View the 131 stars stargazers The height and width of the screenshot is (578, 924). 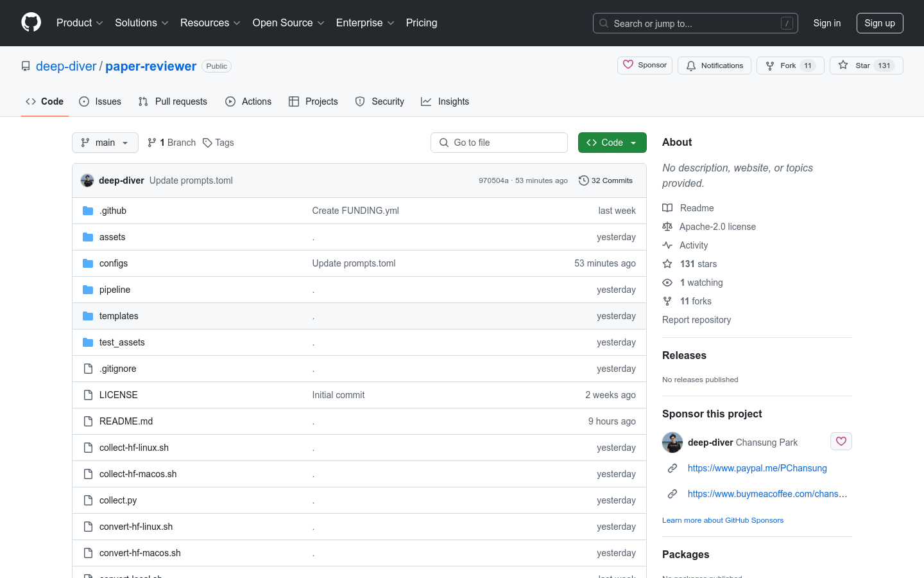690,264
